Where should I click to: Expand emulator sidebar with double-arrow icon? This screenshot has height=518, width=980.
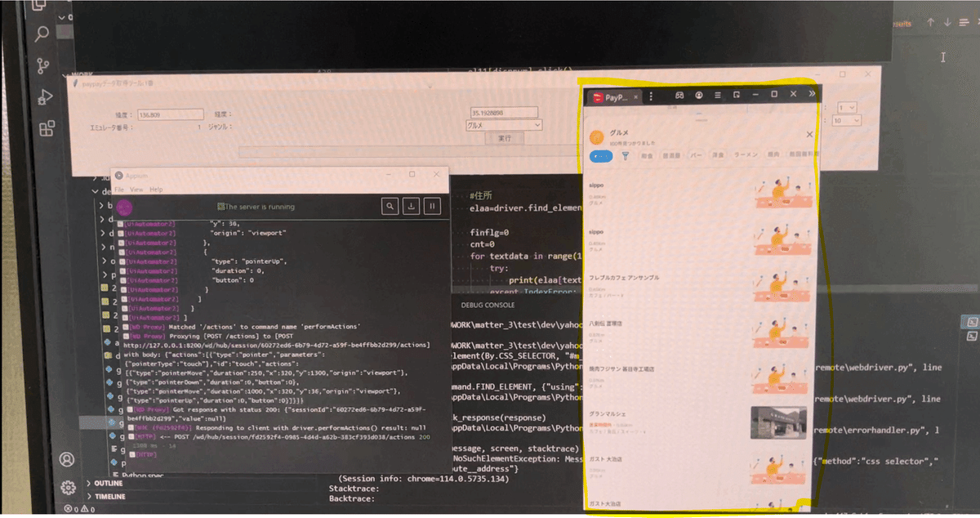[812, 94]
